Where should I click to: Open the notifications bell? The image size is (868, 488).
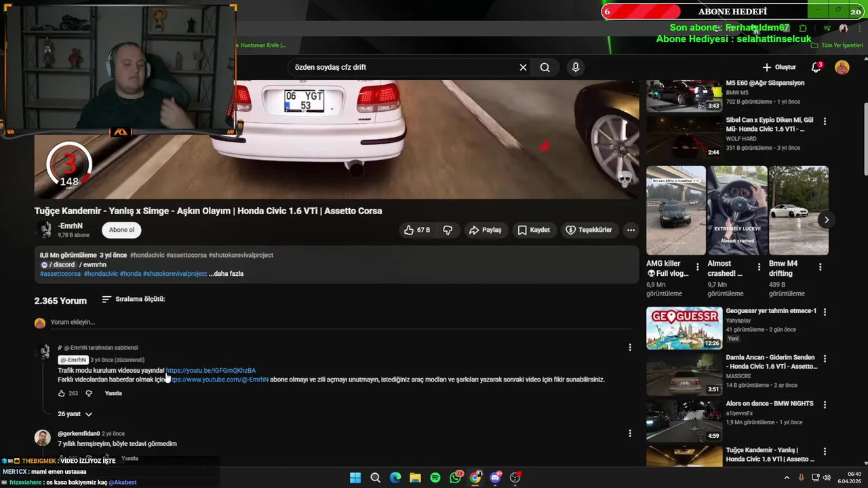pos(816,67)
